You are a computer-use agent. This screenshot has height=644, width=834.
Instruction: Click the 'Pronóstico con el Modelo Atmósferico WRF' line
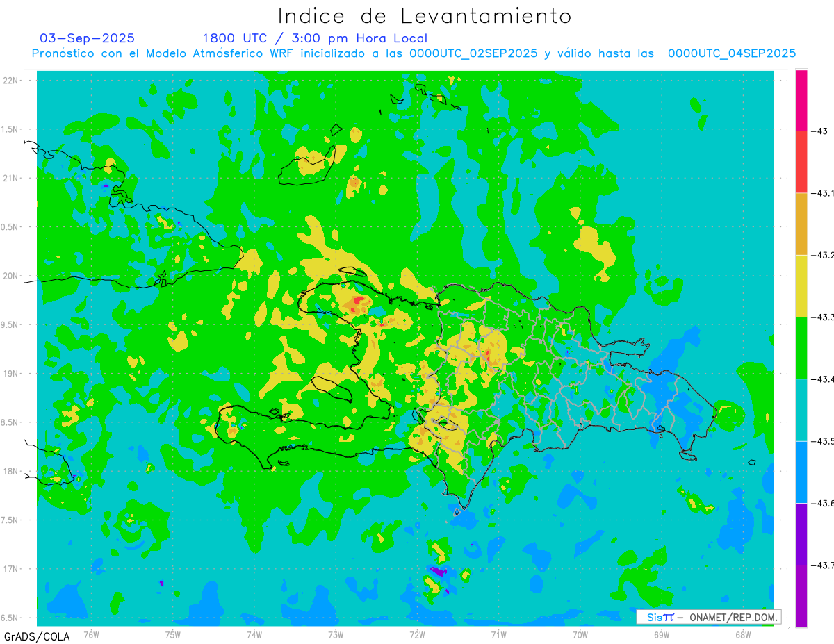[x=414, y=53]
